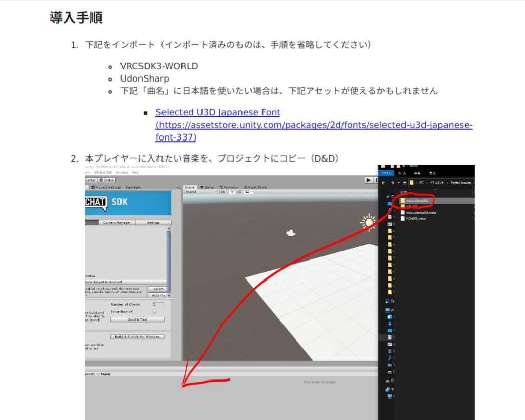Click the camera gizmo in the Scene view

pyautogui.click(x=291, y=232)
